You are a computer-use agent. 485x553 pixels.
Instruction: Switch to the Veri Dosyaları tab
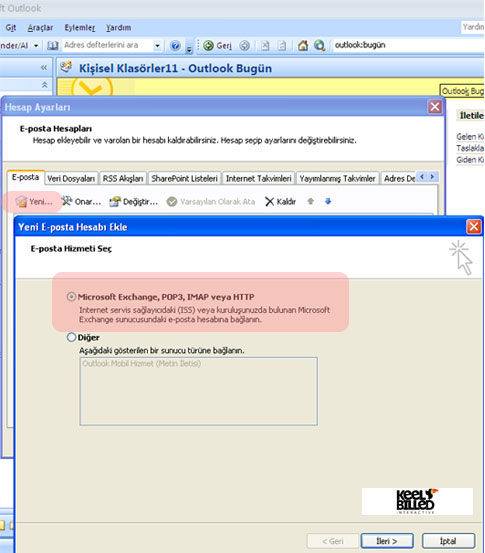pyautogui.click(x=71, y=178)
